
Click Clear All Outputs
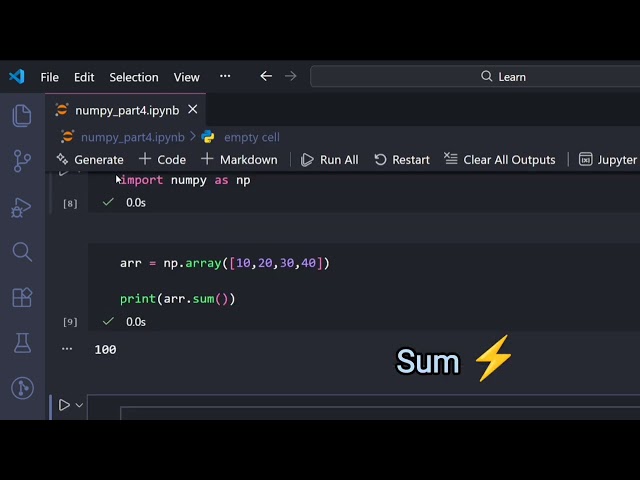(500, 160)
